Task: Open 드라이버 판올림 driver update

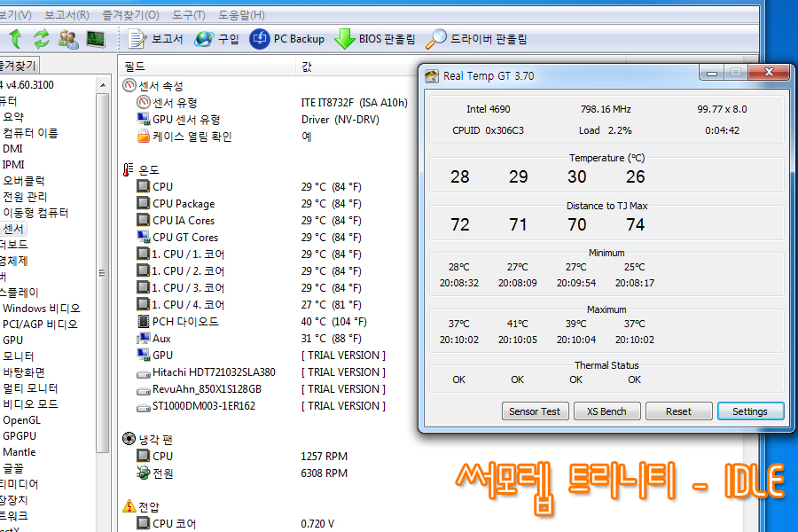Action: pyautogui.click(x=476, y=39)
